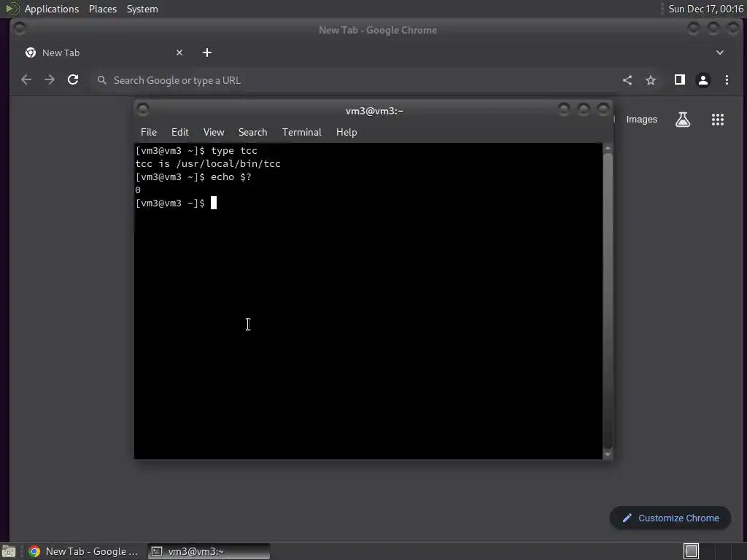Viewport: 747px width, 560px height.
Task: Maximize the terminal window
Action: click(584, 110)
